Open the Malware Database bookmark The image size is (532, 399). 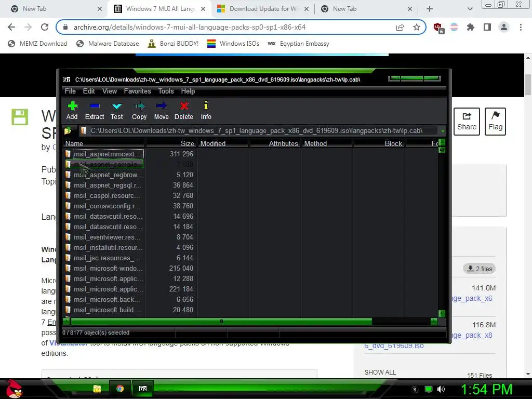108,44
